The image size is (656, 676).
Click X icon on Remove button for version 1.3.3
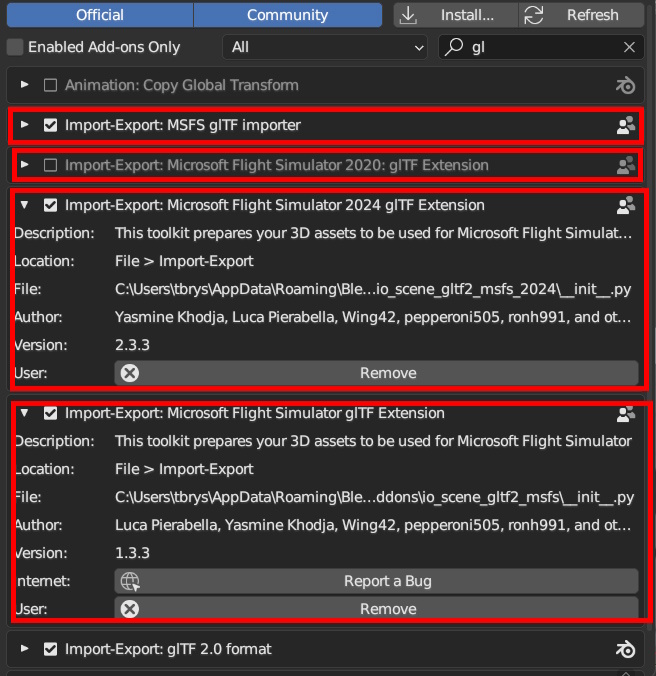tap(130, 609)
